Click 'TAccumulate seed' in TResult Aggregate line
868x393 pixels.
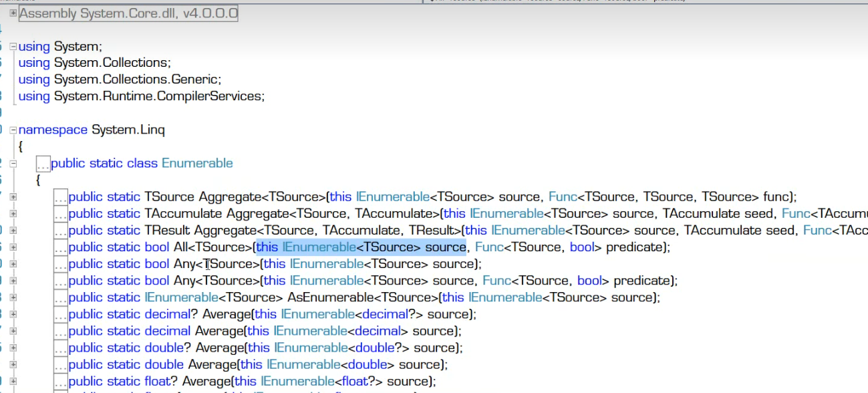pos(740,231)
